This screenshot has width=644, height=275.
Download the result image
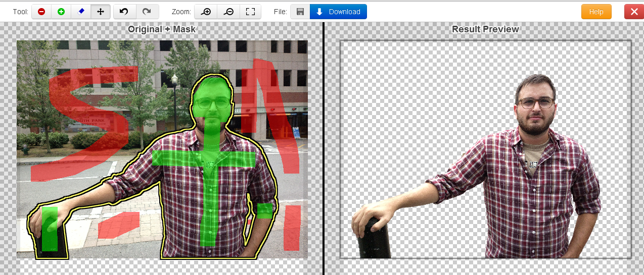point(338,12)
